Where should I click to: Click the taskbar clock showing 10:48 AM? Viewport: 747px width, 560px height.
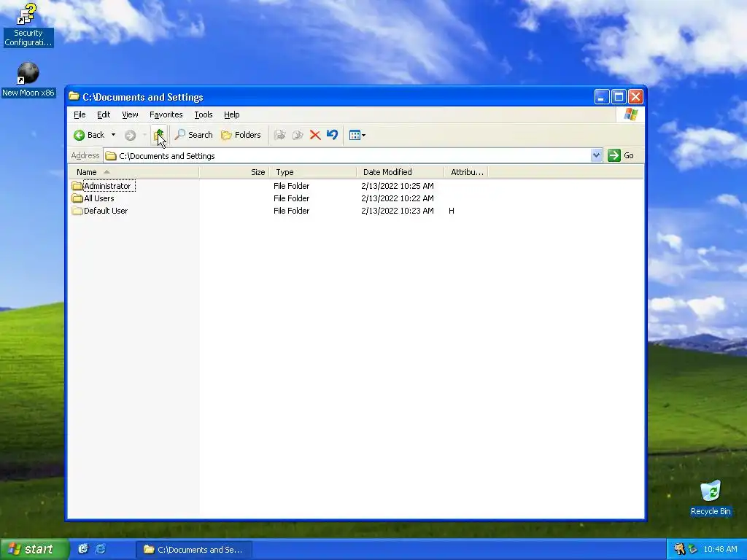[720, 550]
